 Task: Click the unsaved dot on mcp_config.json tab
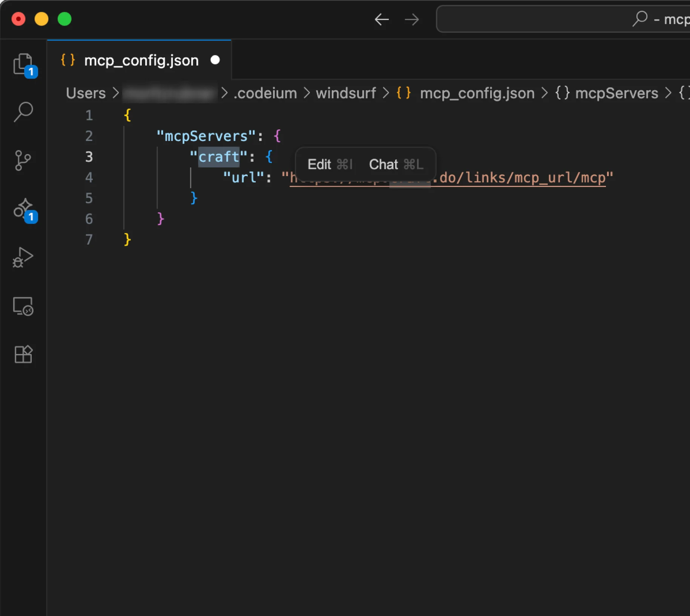point(215,60)
